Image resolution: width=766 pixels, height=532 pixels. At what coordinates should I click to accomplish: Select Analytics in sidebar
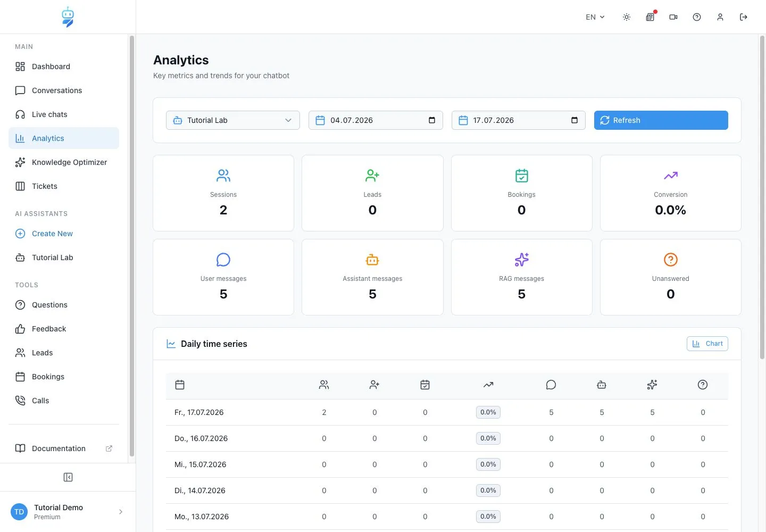tap(64, 138)
